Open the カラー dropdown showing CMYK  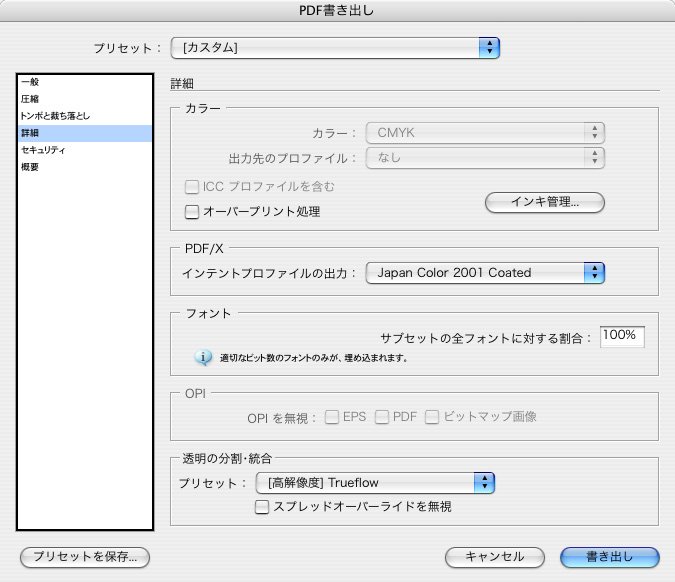pyautogui.click(x=485, y=133)
